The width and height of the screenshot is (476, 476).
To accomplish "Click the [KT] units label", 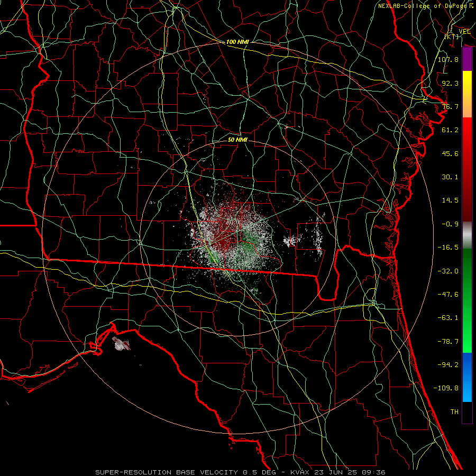I will pyautogui.click(x=452, y=36).
